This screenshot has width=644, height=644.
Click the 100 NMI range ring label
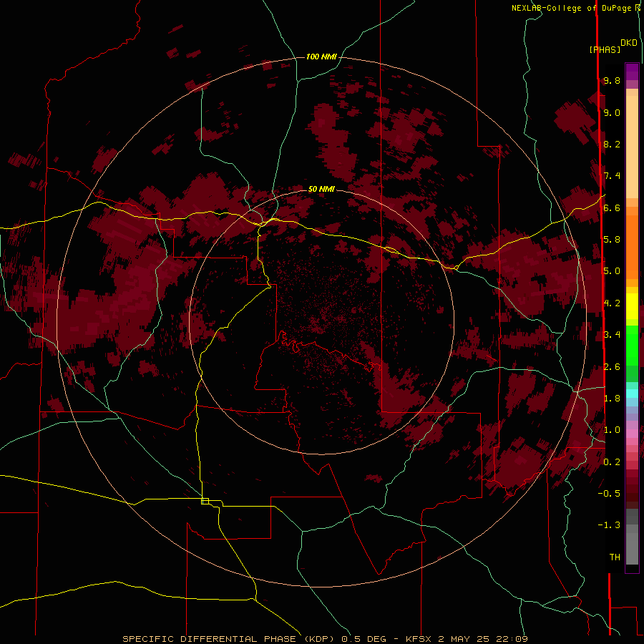321,57
